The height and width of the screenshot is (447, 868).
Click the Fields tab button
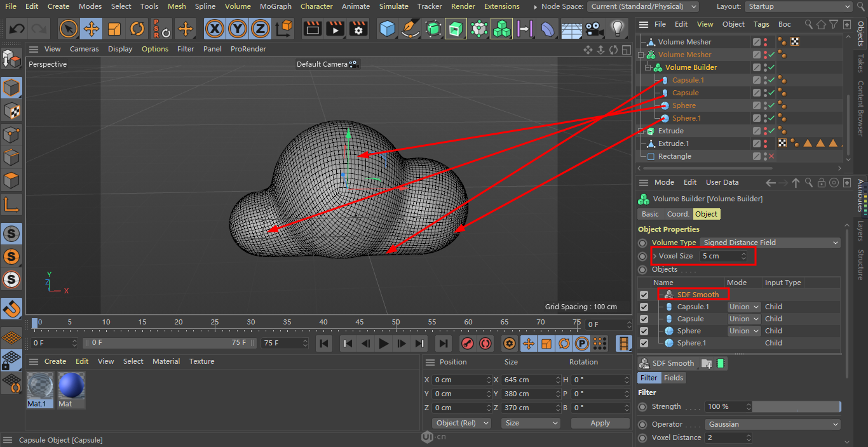(674, 378)
